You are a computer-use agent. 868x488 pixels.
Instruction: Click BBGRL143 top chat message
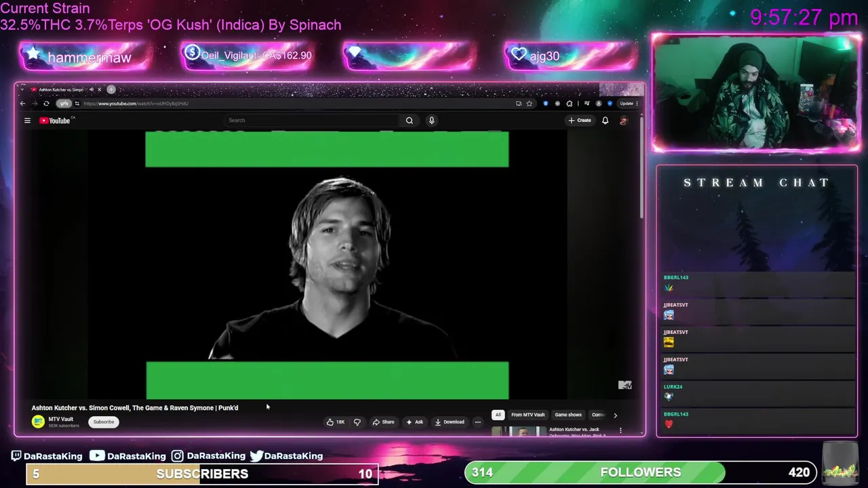(x=757, y=283)
